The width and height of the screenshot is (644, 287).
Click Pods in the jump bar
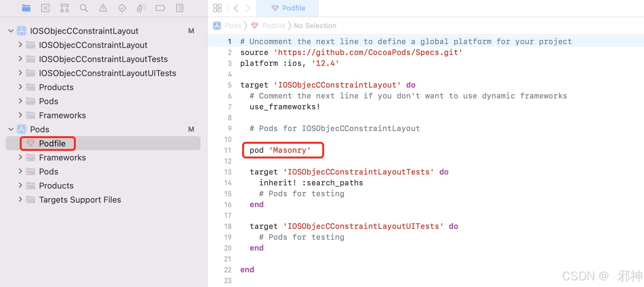(233, 26)
